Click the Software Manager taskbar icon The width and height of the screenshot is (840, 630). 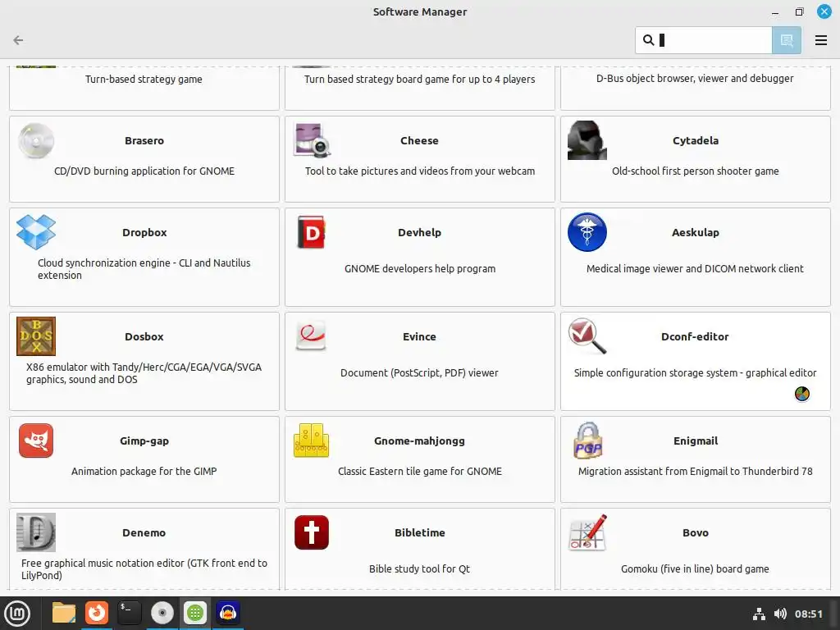coord(195,613)
